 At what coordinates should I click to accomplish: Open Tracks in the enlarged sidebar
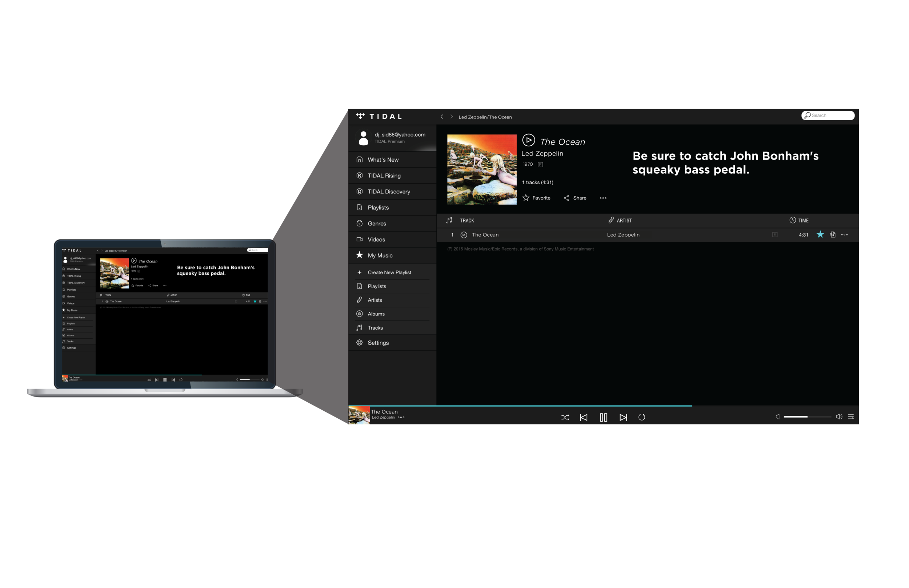point(392,328)
